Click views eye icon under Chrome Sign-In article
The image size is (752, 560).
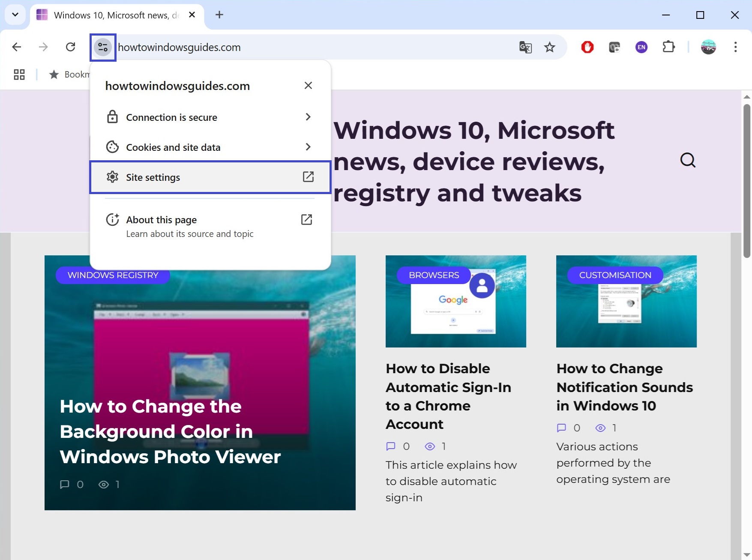430,446
